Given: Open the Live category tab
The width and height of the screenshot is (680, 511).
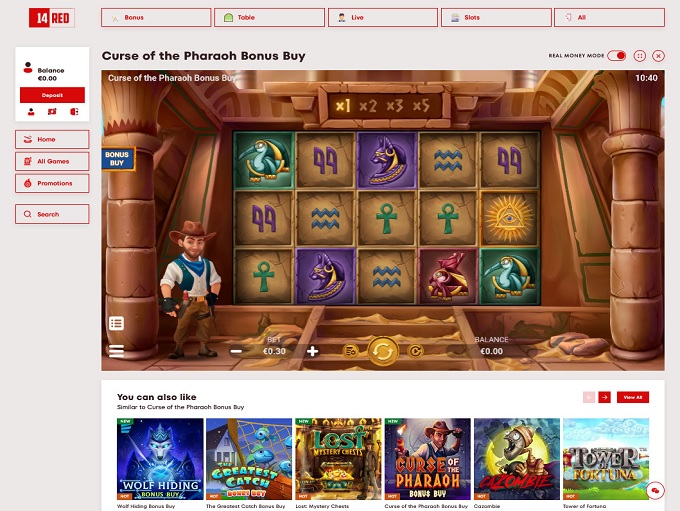Looking at the screenshot, I should 383,17.
